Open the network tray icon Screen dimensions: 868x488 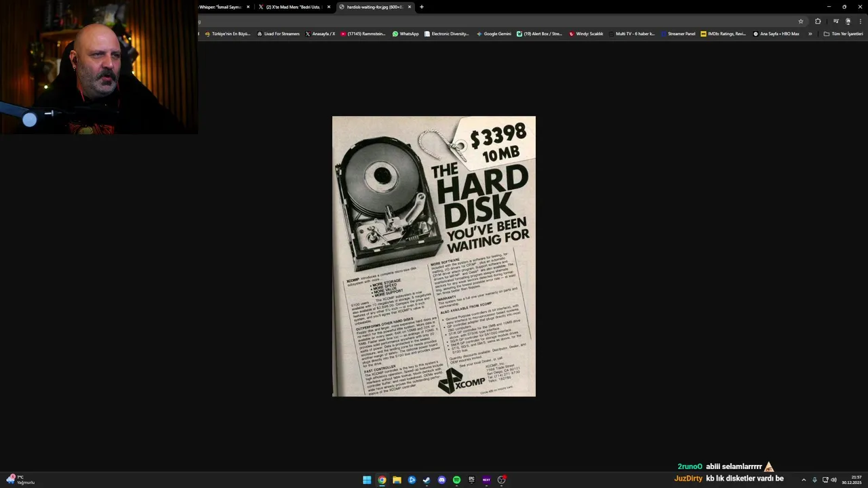(x=825, y=480)
